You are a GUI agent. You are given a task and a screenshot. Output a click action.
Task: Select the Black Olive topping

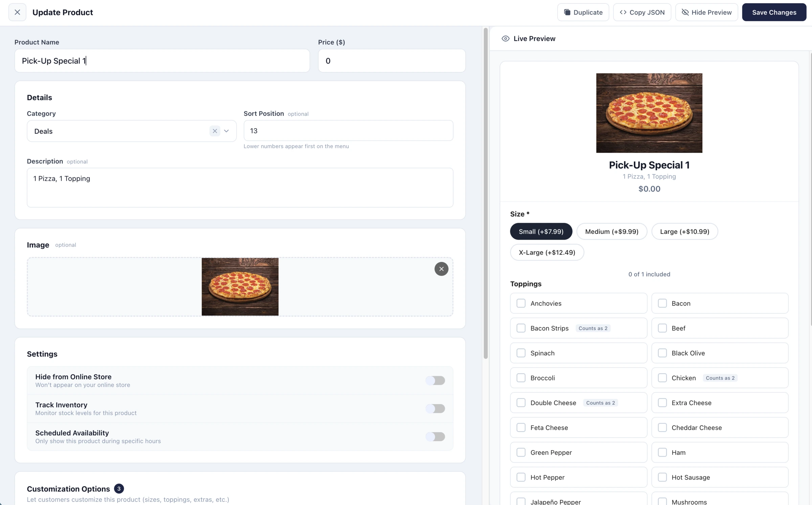tap(662, 353)
